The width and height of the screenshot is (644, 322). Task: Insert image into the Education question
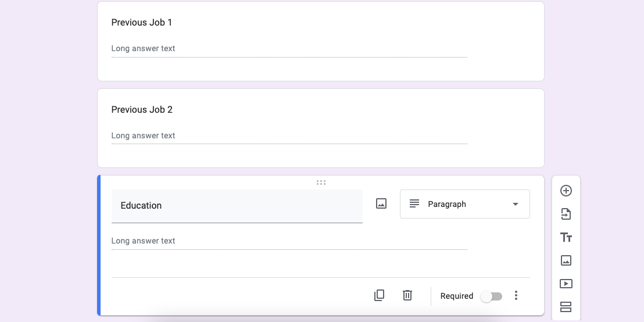381,204
